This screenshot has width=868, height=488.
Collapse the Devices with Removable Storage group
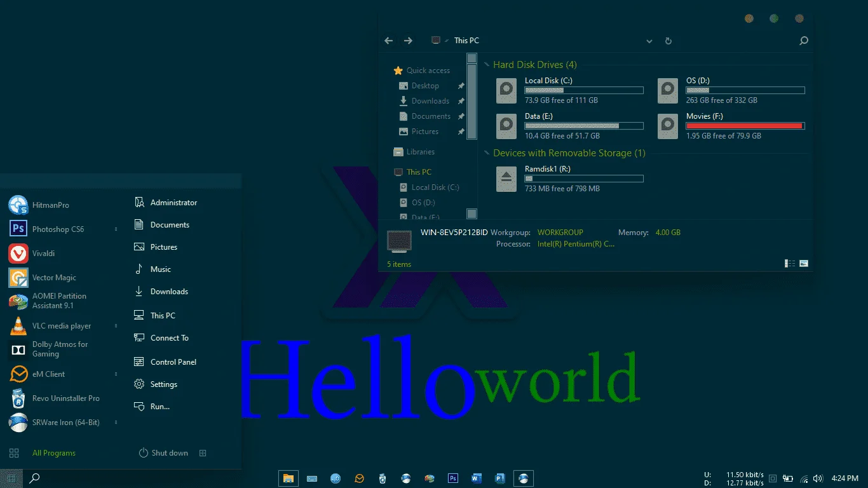(x=487, y=153)
